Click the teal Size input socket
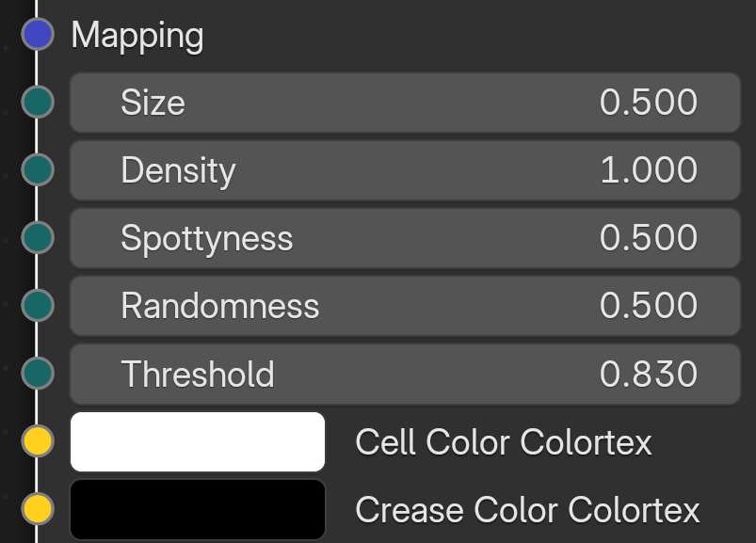This screenshot has width=756, height=543. tap(38, 102)
